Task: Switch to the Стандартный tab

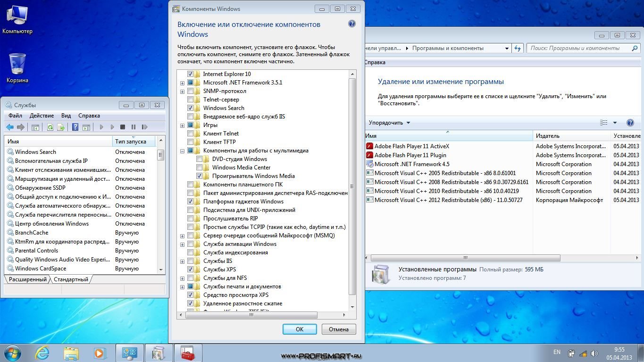Action: tap(71, 279)
